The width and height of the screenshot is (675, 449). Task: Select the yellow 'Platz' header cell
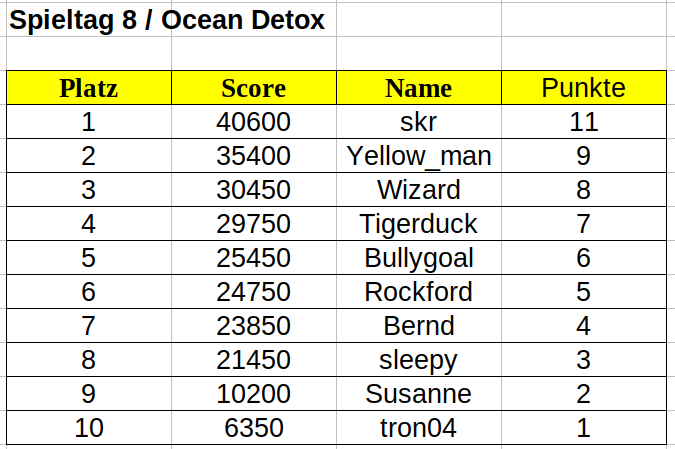(x=89, y=88)
